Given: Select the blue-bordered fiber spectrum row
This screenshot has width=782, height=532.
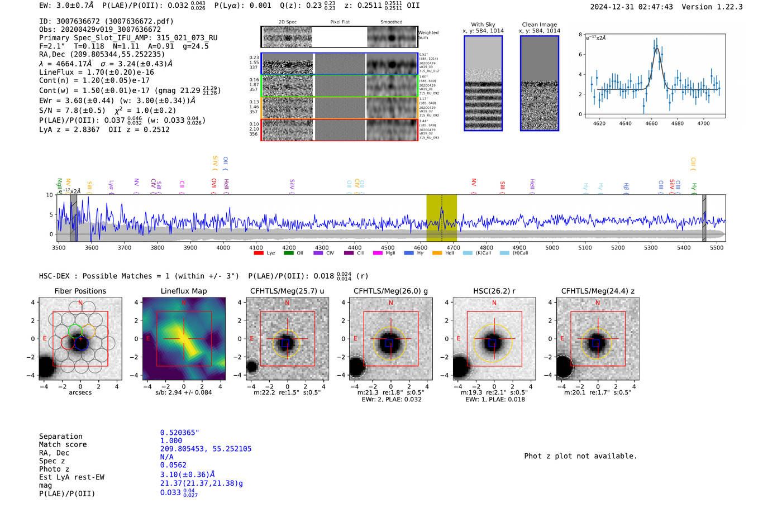Looking at the screenshot, I should (x=339, y=64).
